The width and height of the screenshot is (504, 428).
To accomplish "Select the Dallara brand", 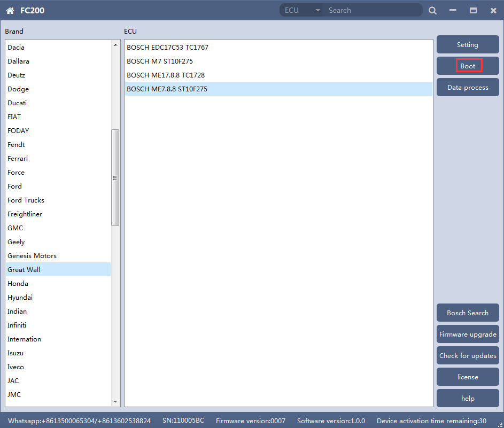I will (x=58, y=61).
